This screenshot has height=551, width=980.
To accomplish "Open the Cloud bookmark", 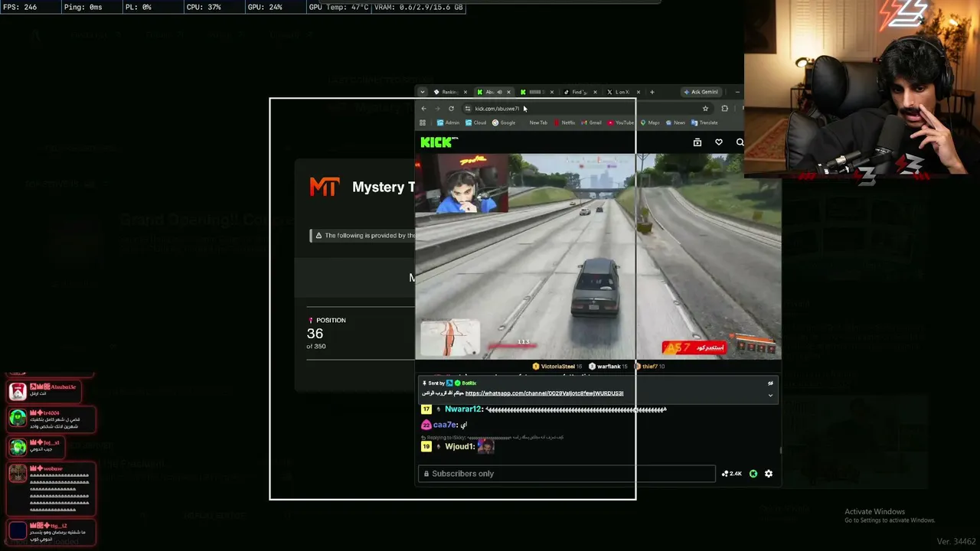I will 475,122.
